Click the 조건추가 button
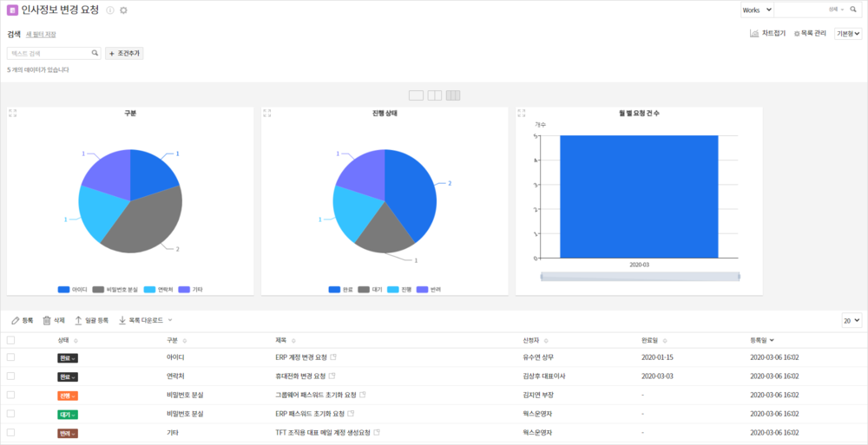Screen dimensions: 868x445 [124, 53]
